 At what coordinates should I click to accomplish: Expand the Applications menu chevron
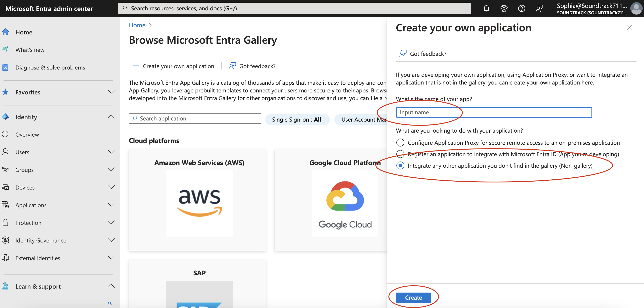111,205
